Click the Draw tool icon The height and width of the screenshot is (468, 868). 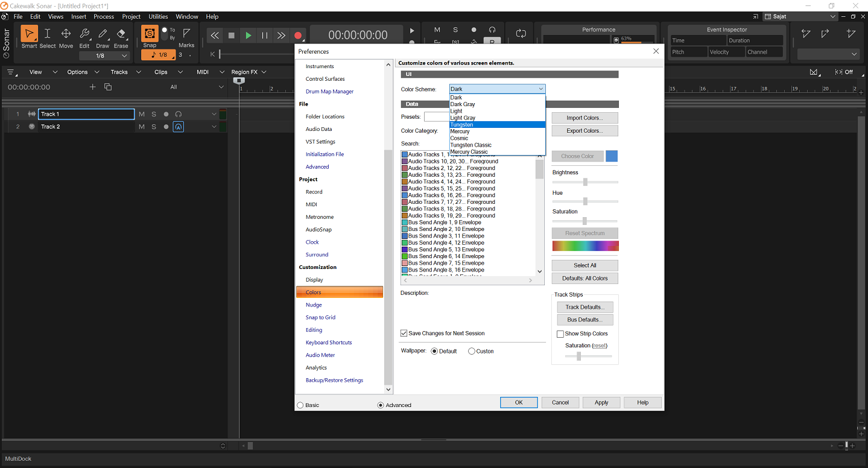pyautogui.click(x=103, y=34)
